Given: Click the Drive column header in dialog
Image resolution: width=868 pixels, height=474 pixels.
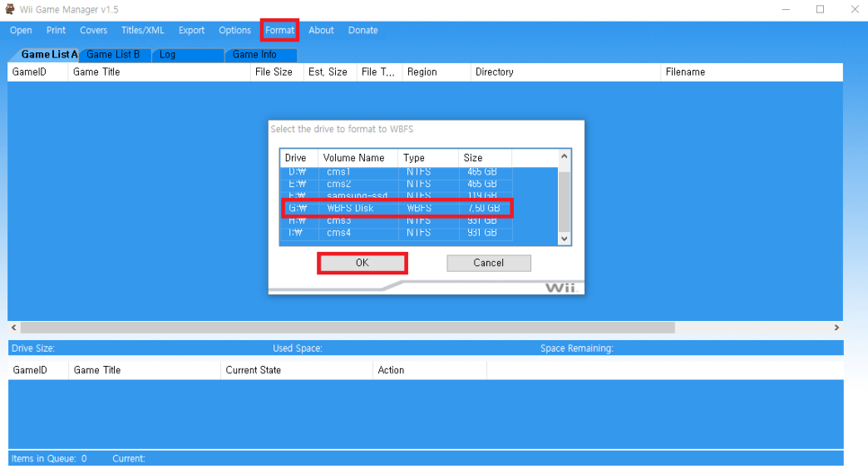Looking at the screenshot, I should tap(299, 158).
